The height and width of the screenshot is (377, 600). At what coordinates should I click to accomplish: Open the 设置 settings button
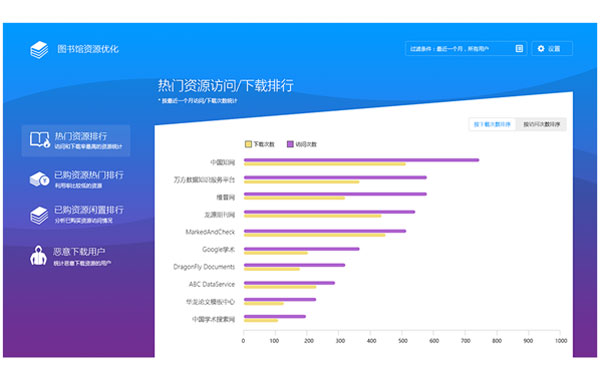[x=552, y=49]
